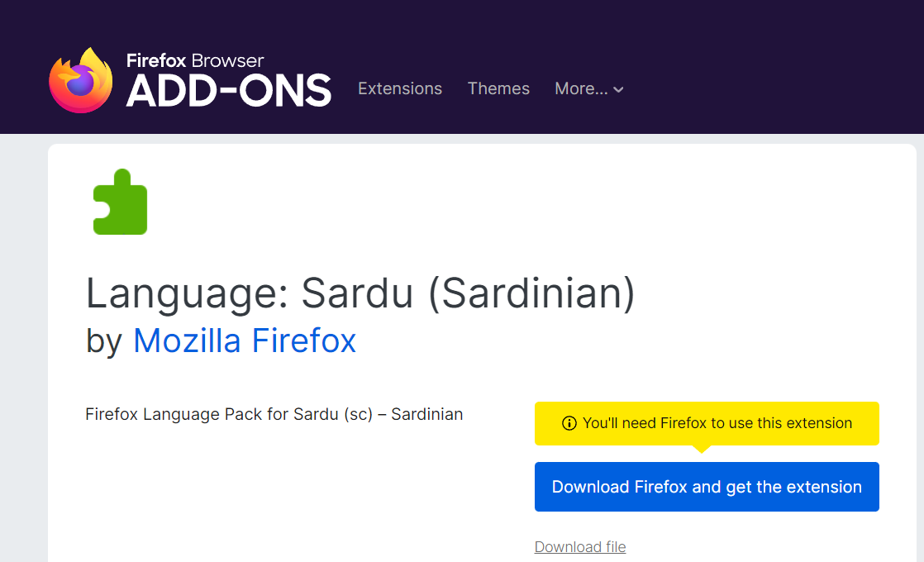This screenshot has width=924, height=562.
Task: Click the You'll need Firefox notice text
Action: (x=717, y=423)
